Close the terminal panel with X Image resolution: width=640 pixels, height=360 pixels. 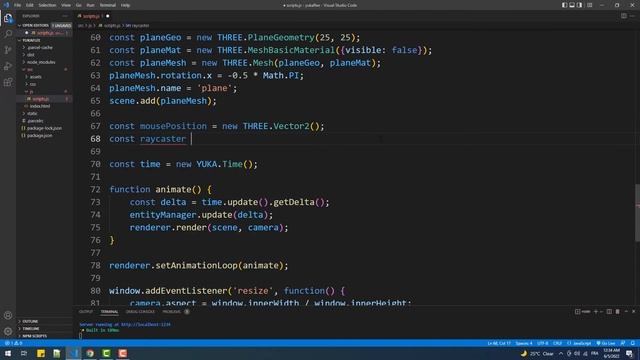point(633,311)
